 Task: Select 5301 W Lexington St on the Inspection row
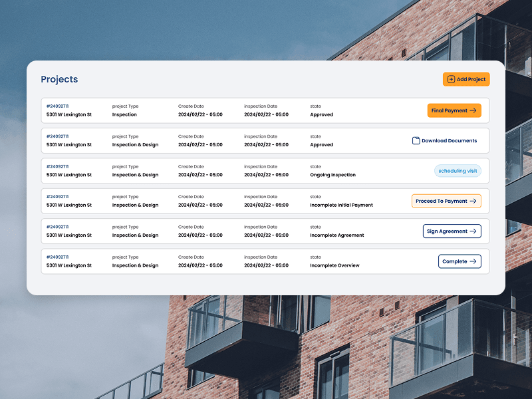(x=69, y=114)
